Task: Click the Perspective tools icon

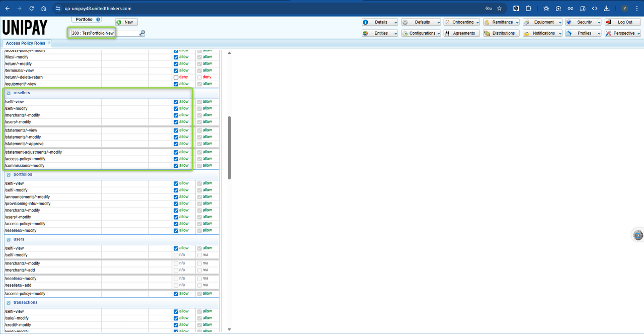Action: point(608,33)
